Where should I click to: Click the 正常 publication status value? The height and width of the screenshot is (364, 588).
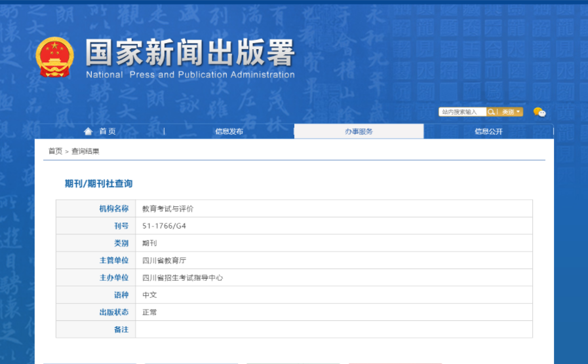[x=149, y=312]
